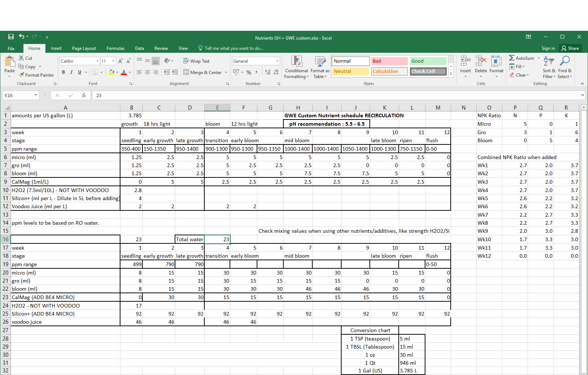This screenshot has height=375, width=588.
Task: Open the font name Calibri dropdown
Action: [x=97, y=61]
